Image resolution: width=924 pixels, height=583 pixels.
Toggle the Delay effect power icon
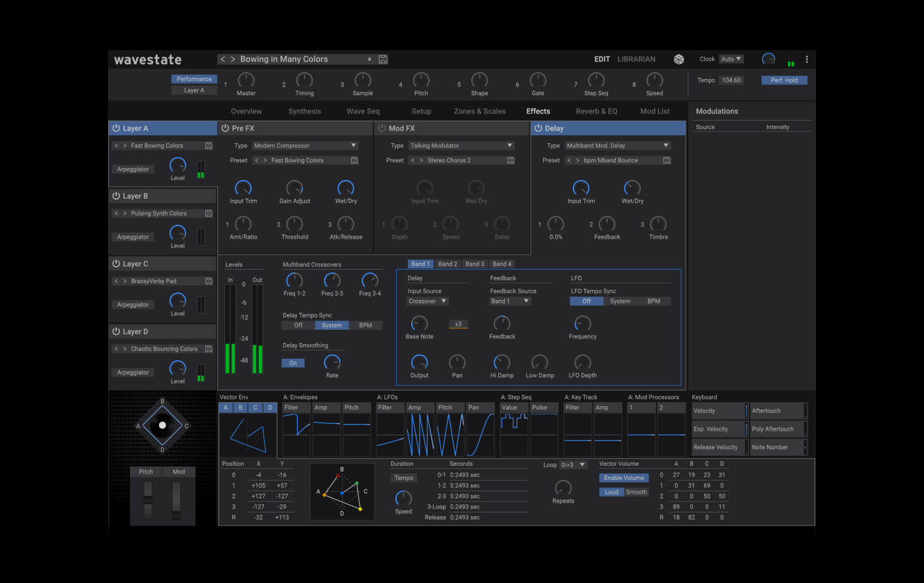click(x=538, y=129)
